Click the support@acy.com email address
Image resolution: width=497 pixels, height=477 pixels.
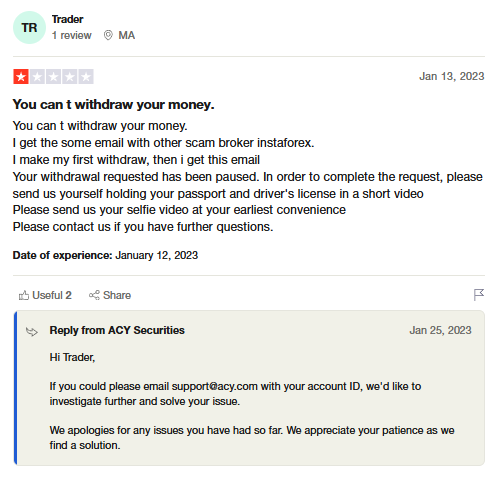click(215, 386)
